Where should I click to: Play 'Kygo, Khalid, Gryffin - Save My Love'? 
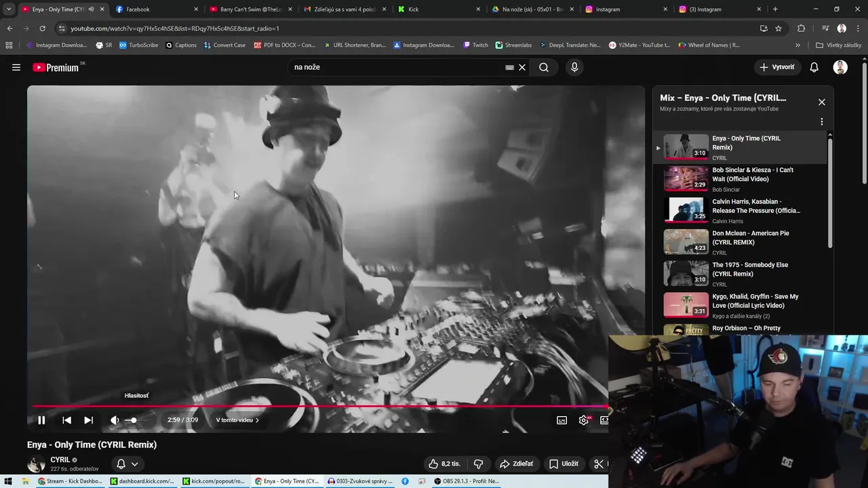(x=741, y=306)
